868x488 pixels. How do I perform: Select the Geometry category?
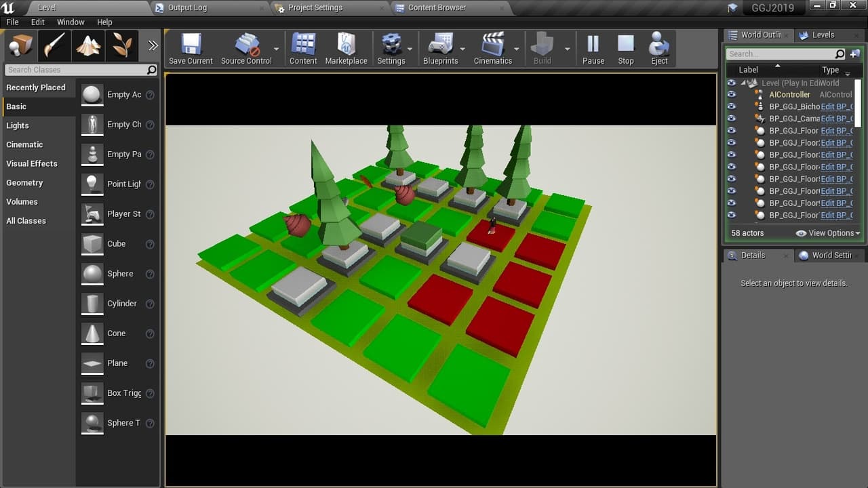pyautogui.click(x=24, y=183)
